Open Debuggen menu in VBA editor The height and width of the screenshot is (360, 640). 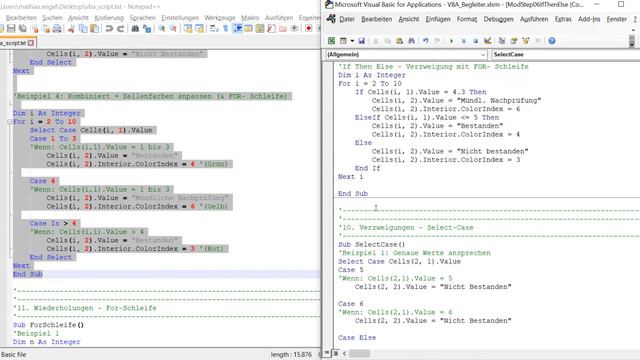point(498,19)
